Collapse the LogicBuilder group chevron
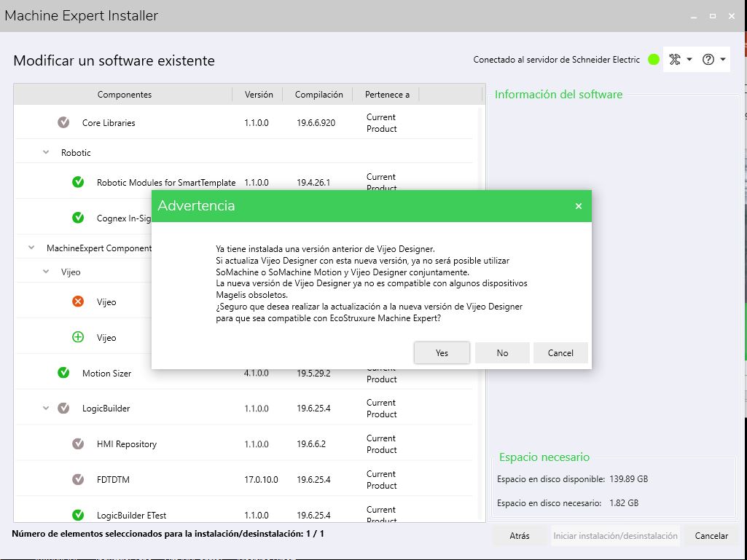 (46, 408)
